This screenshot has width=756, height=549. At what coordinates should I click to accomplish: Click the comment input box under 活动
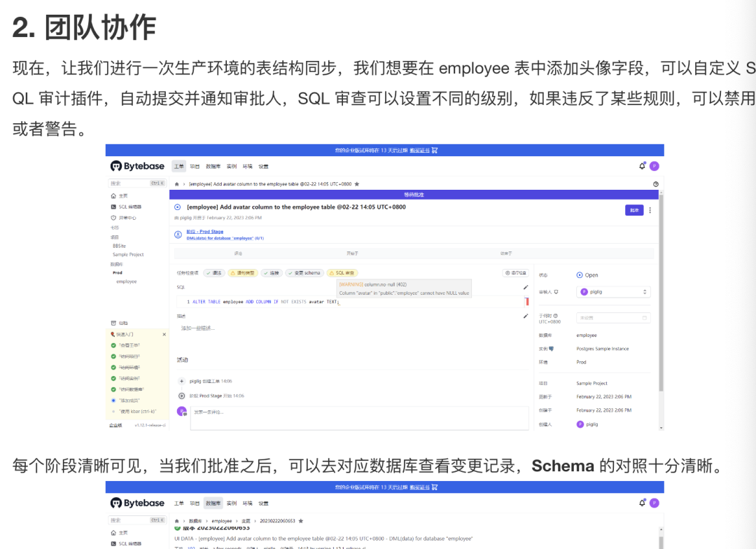point(360,418)
